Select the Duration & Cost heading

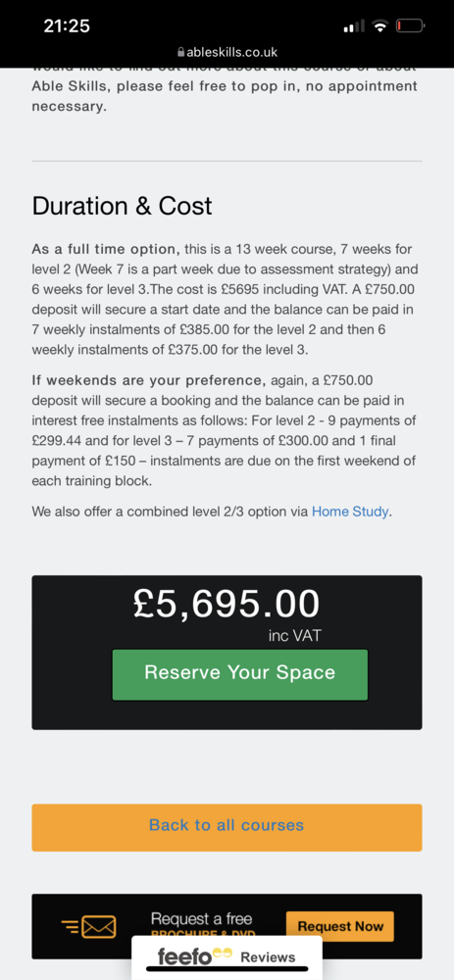pyautogui.click(x=122, y=206)
